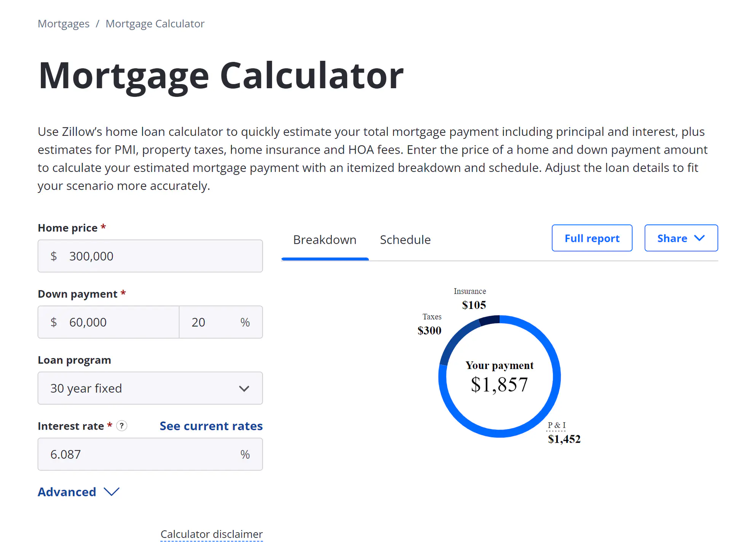Image resolution: width=731 pixels, height=560 pixels.
Task: Switch to the Schedule tab
Action: (405, 240)
